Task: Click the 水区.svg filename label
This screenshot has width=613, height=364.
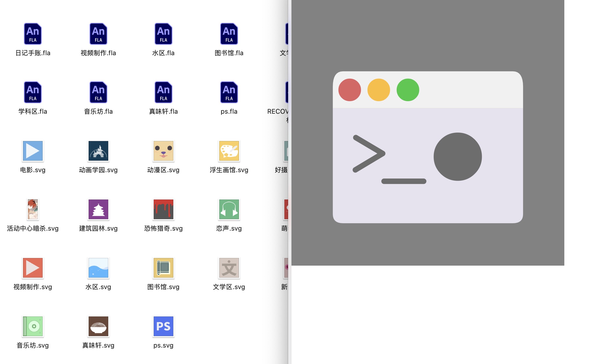Action: click(x=98, y=287)
